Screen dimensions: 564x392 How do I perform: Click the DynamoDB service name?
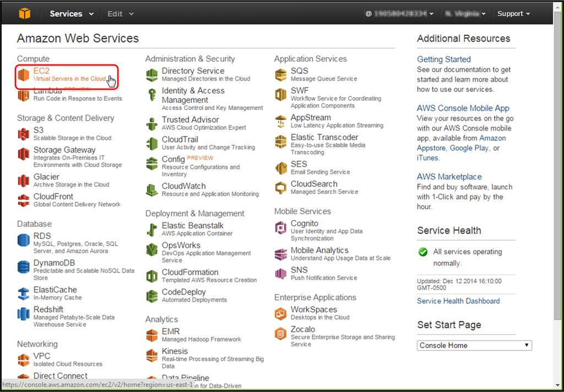pyautogui.click(x=54, y=263)
